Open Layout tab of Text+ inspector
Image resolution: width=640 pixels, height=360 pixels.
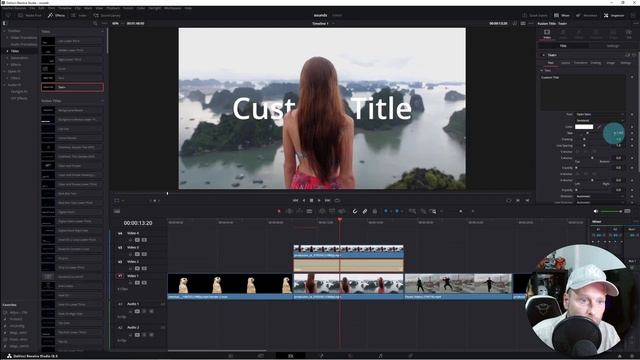565,63
